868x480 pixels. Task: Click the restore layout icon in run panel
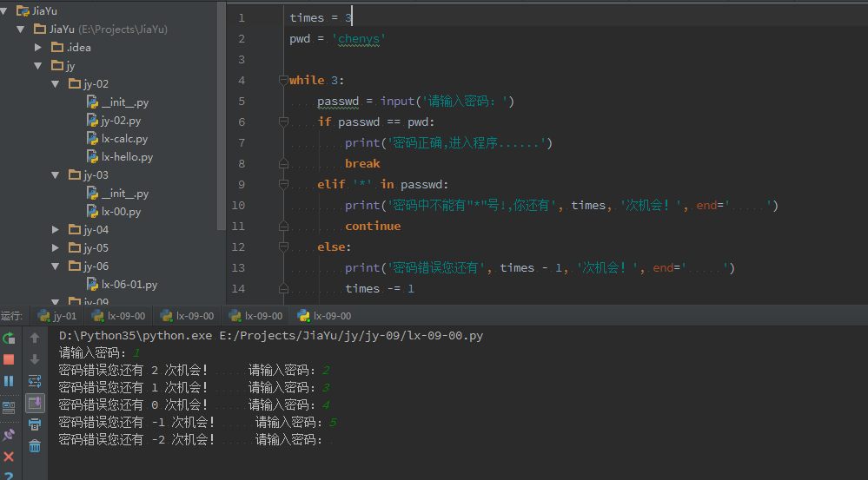[x=9, y=406]
